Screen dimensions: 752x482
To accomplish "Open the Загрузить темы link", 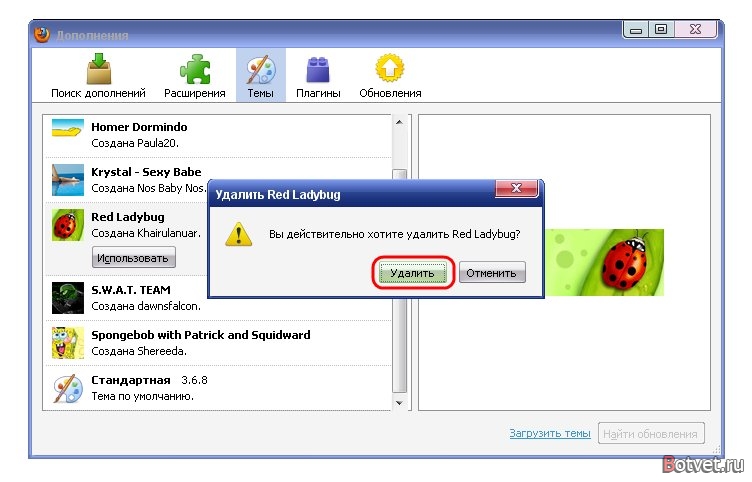I will tap(550, 433).
